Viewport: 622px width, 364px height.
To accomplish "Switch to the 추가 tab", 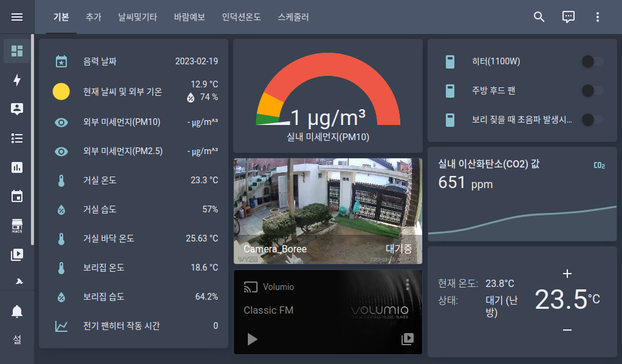I will click(x=94, y=17).
